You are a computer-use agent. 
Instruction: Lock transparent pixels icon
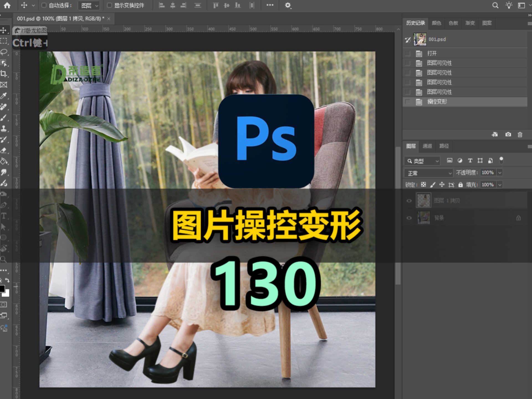point(423,185)
